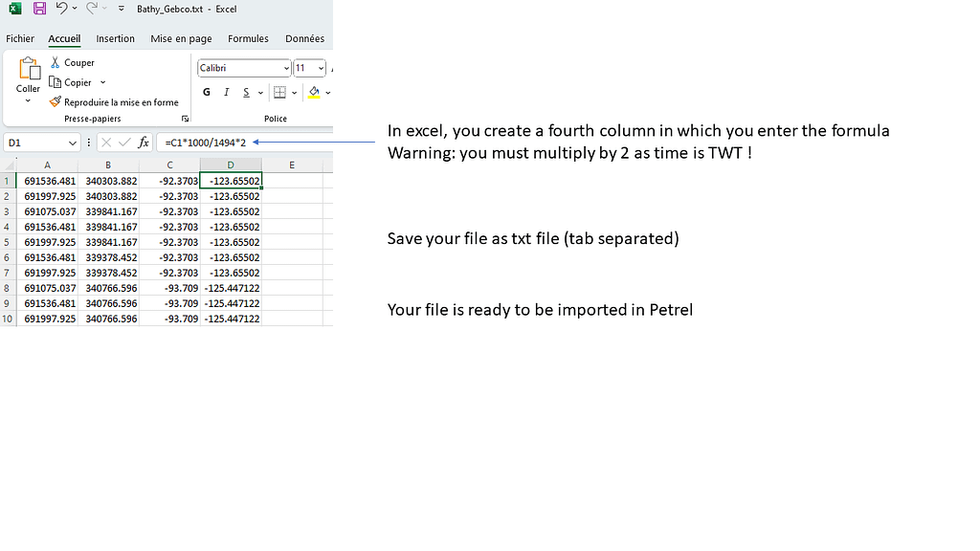
Task: Open the font size 11 dropdown
Action: point(322,68)
